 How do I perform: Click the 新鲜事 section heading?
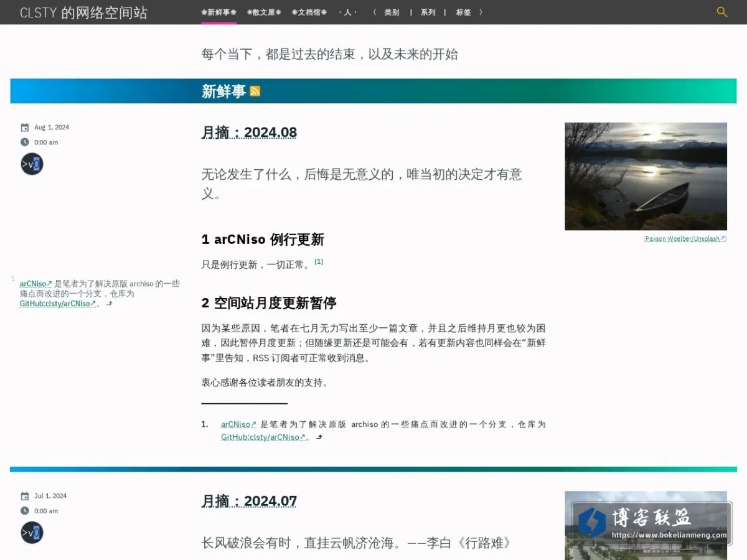[x=223, y=91]
